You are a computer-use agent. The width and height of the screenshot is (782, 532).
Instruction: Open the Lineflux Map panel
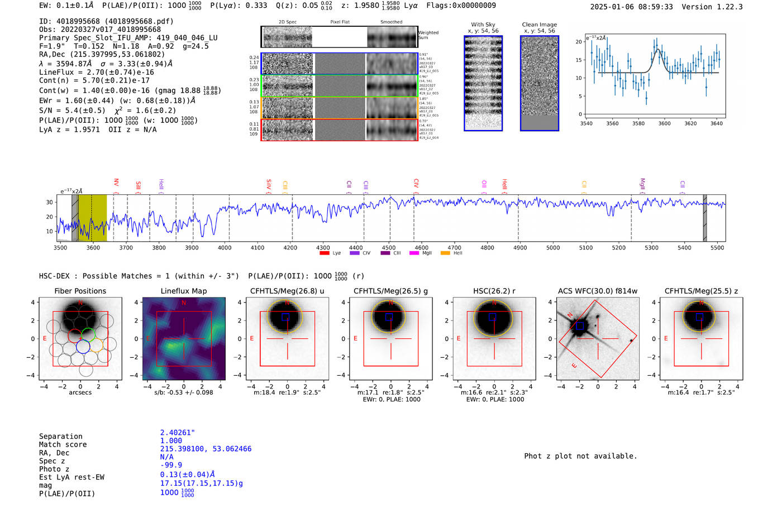[184, 339]
